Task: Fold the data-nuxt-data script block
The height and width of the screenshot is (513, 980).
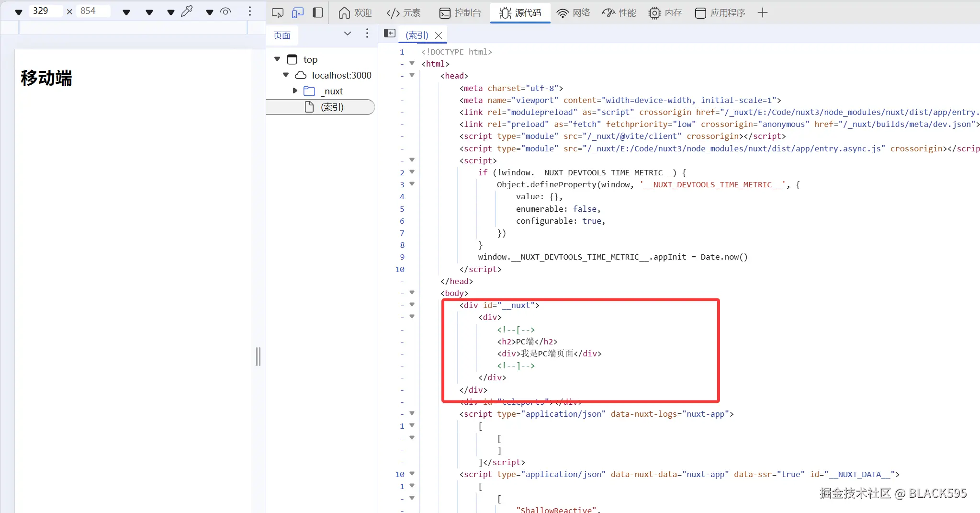Action: click(412, 474)
